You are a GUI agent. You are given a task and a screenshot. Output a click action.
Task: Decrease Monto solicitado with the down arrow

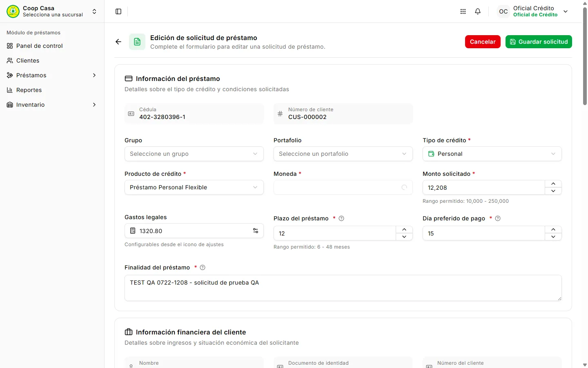tap(553, 191)
